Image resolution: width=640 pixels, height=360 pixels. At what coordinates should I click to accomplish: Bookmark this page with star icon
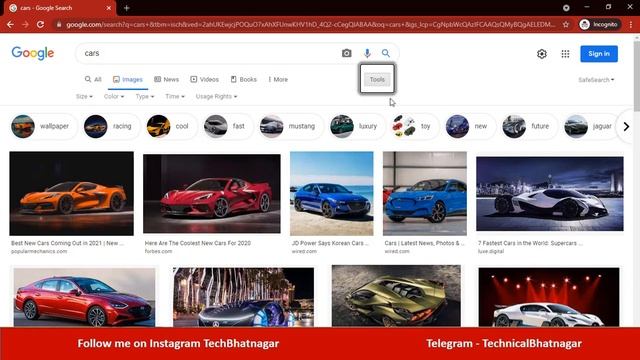tap(566, 24)
